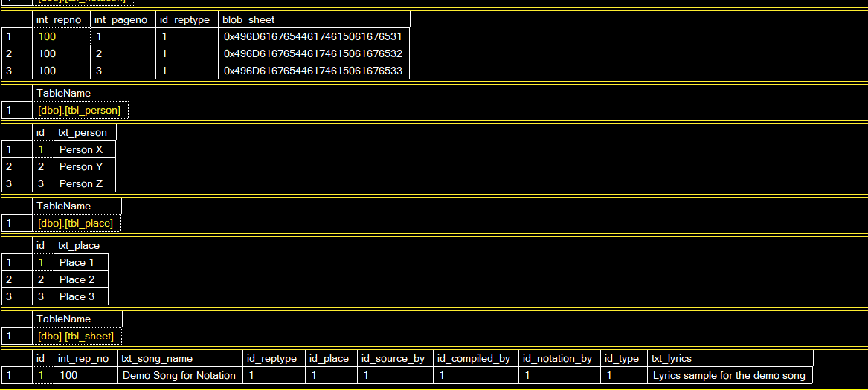Click the id_notation_by column header
This screenshot has height=390, width=868.
(x=558, y=358)
